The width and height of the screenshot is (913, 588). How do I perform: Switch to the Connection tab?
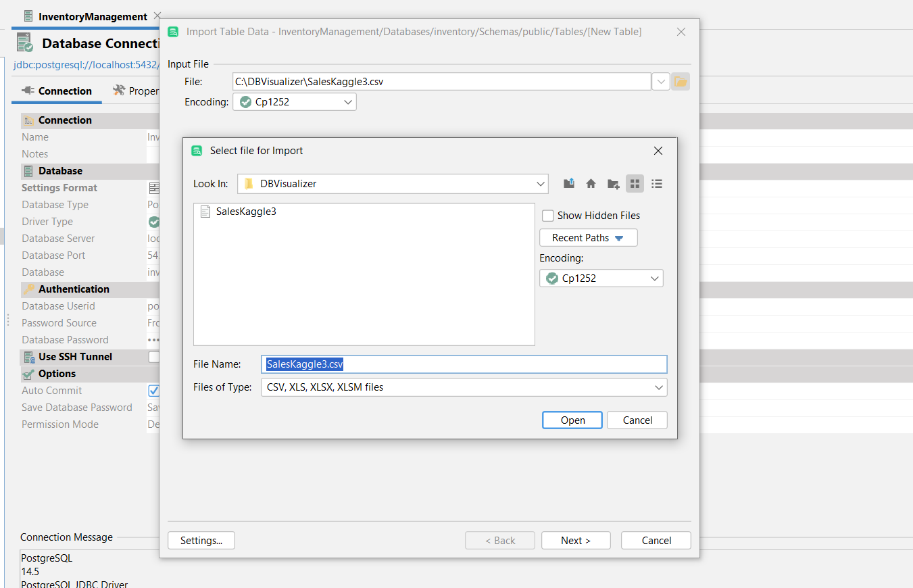tap(56, 91)
